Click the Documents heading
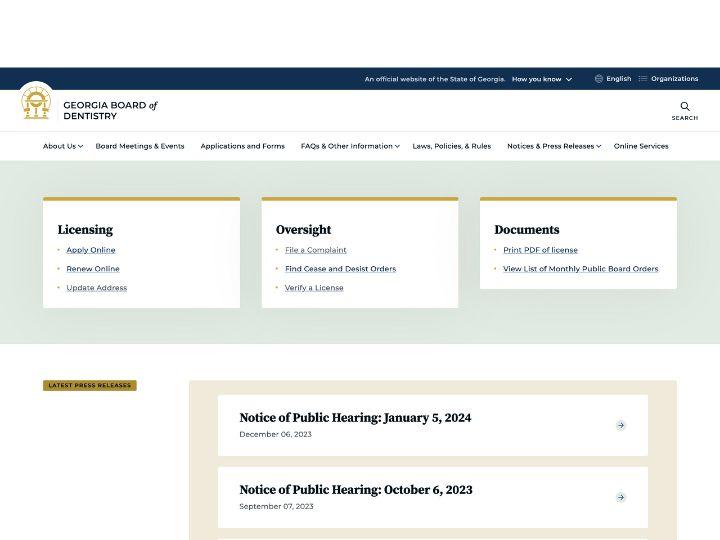This screenshot has height=540, width=720. coord(527,230)
